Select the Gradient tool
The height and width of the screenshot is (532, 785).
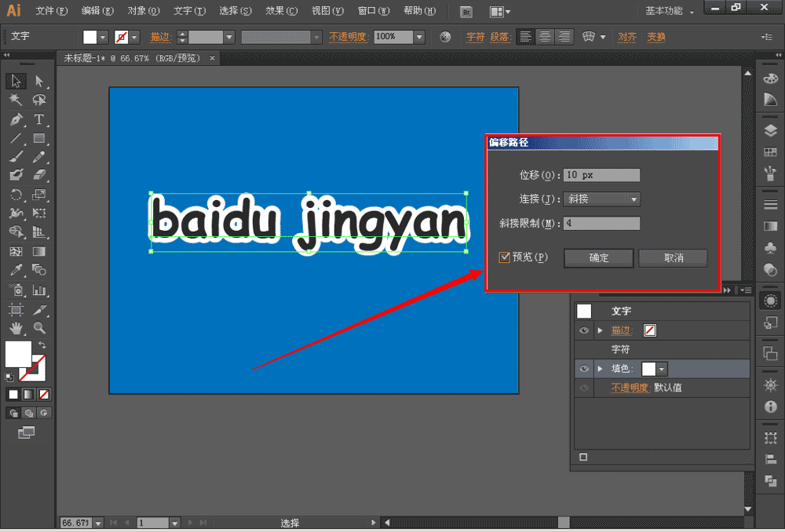39,251
